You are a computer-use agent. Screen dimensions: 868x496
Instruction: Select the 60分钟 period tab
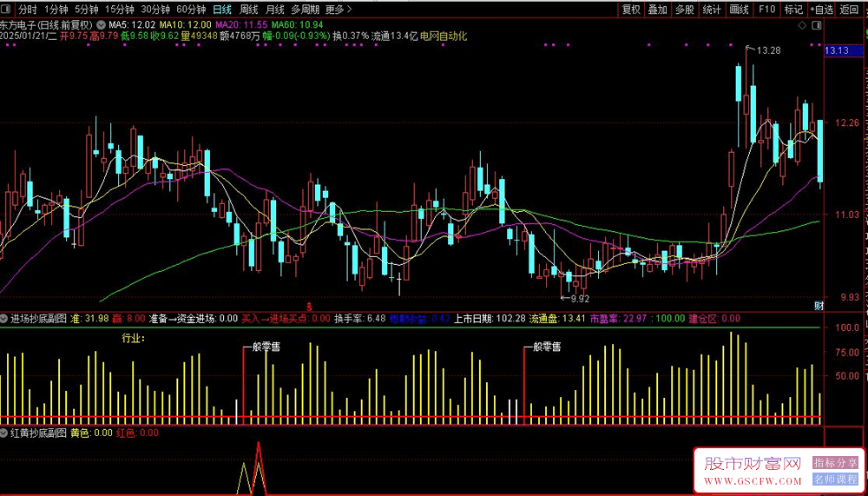coord(191,10)
